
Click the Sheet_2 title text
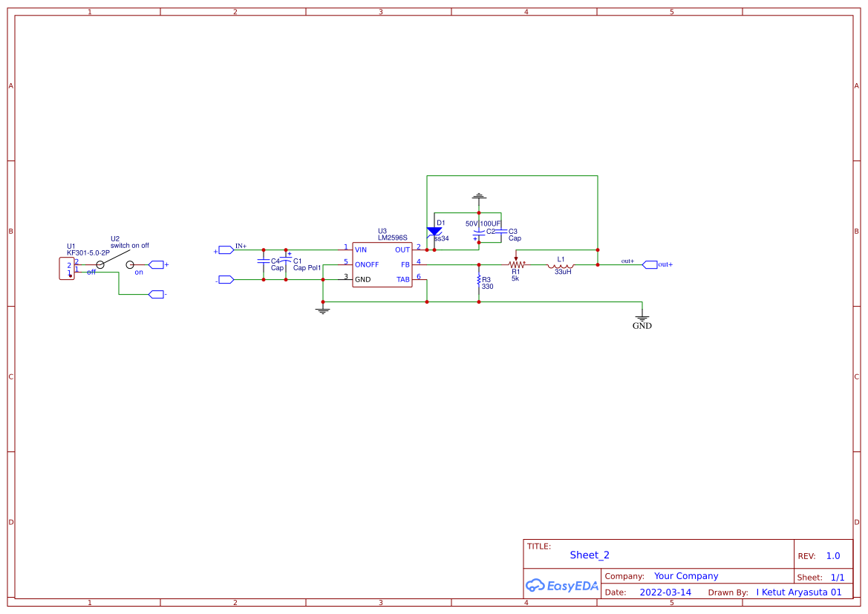click(x=589, y=555)
